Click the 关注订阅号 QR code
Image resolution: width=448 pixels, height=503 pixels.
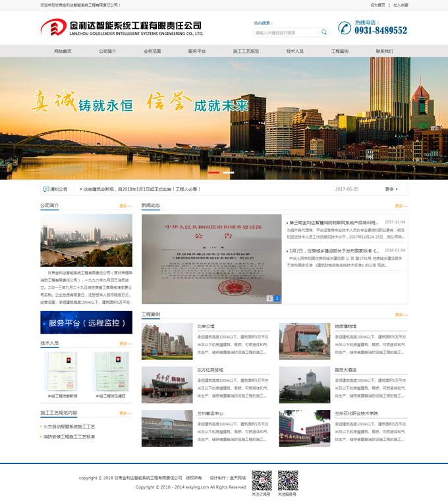coord(262,480)
